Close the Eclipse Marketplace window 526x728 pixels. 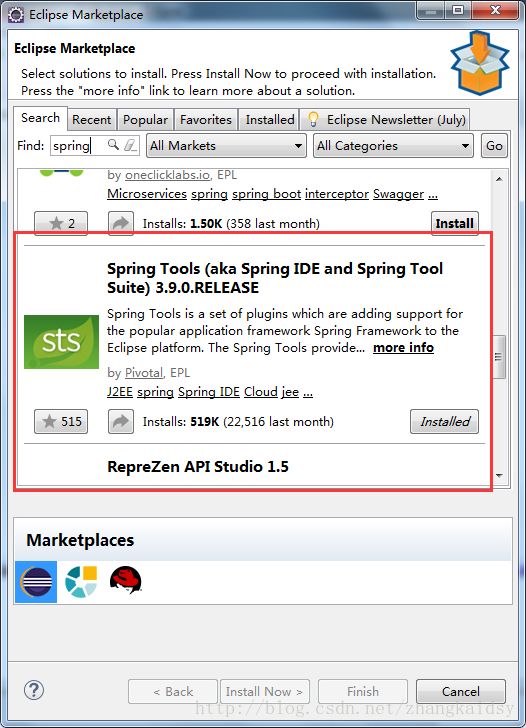tap(495, 10)
